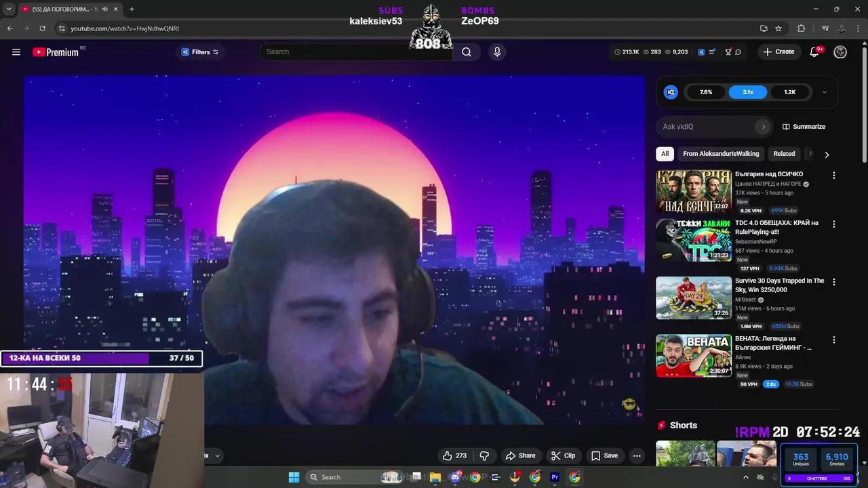The image size is (868, 488).
Task: View site information icon in address bar
Action: (x=62, y=28)
